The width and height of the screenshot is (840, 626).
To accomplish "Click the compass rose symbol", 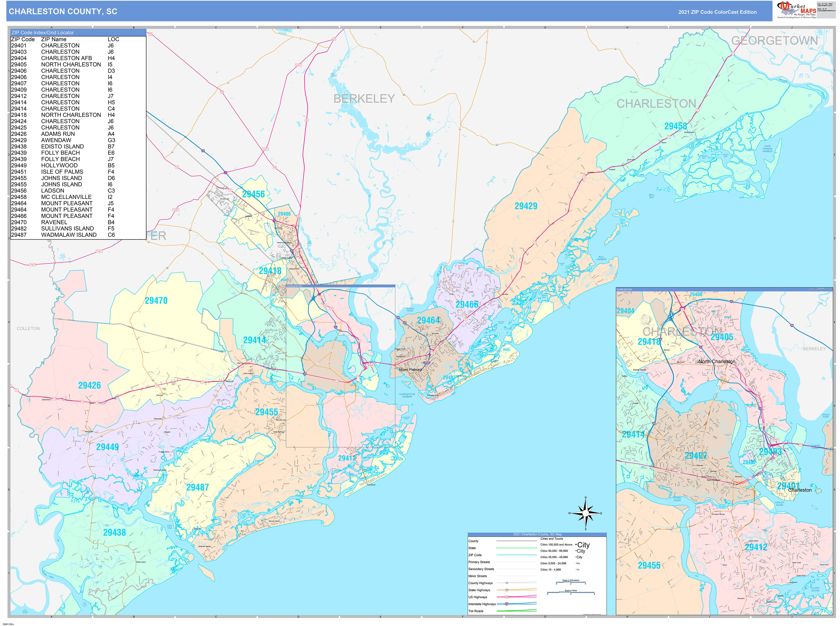I will (586, 514).
